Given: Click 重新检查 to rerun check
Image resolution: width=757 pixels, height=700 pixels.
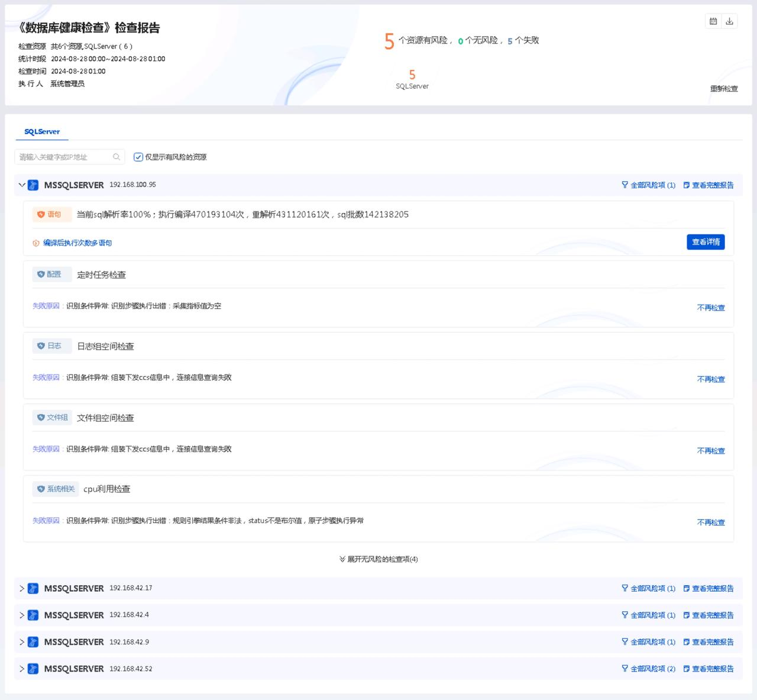Looking at the screenshot, I should point(724,89).
